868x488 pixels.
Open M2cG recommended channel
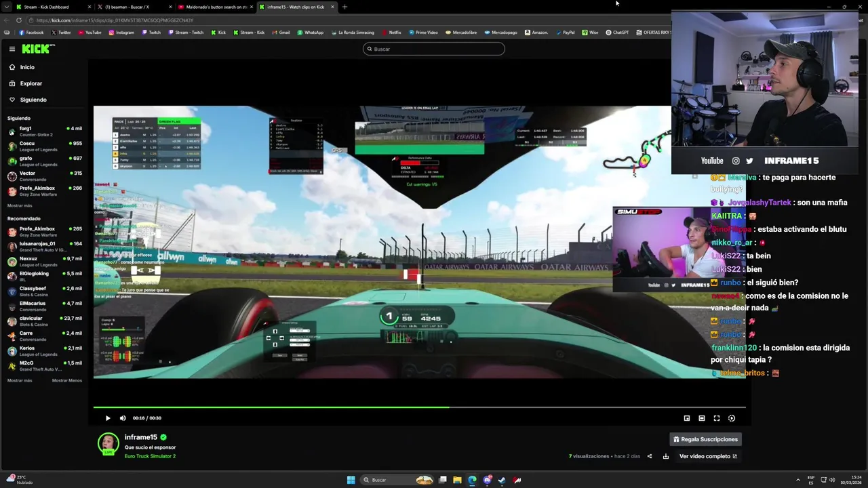[45, 365]
